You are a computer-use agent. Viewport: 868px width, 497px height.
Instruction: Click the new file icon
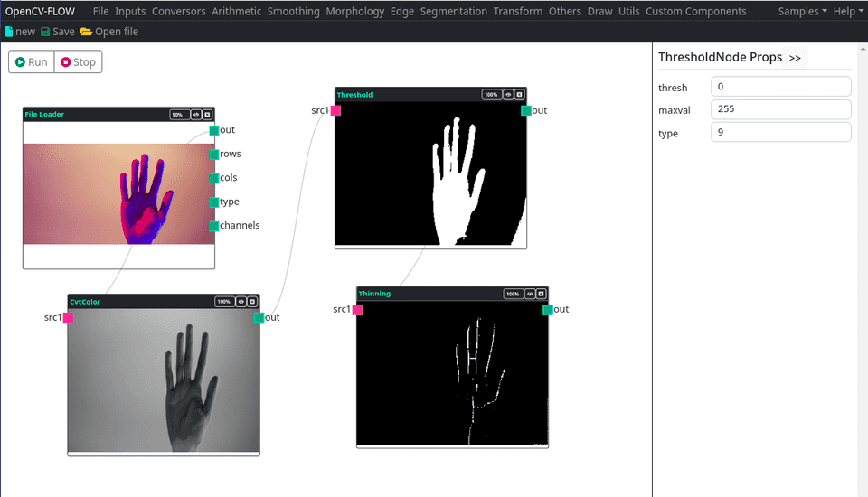pyautogui.click(x=9, y=32)
